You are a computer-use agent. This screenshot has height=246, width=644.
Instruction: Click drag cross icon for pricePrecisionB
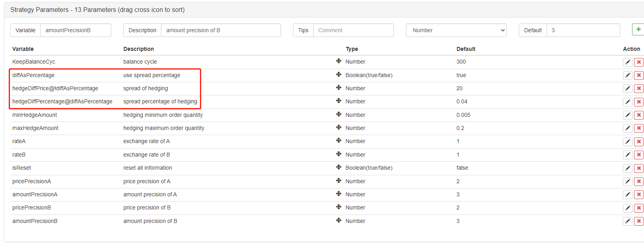pyautogui.click(x=339, y=207)
